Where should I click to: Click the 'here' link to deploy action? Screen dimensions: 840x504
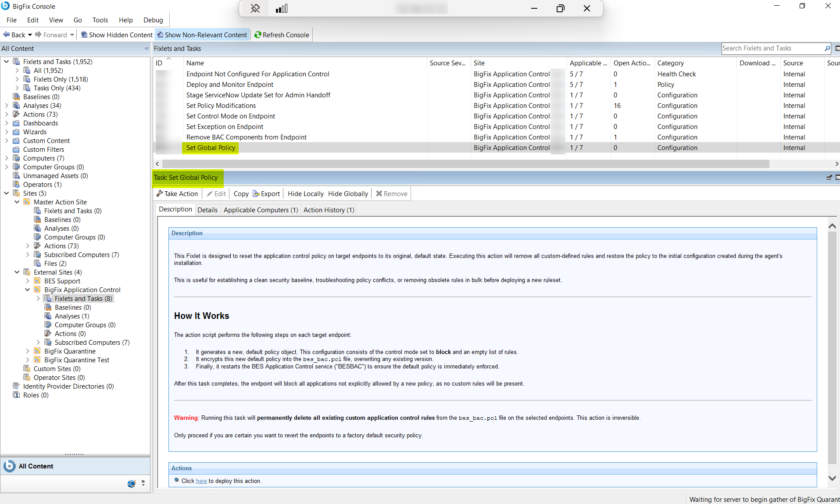point(201,481)
